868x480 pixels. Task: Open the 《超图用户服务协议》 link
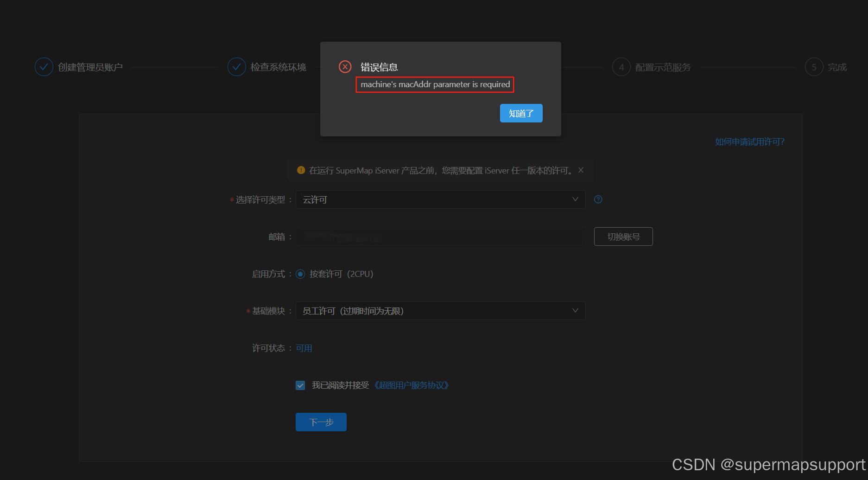(411, 385)
